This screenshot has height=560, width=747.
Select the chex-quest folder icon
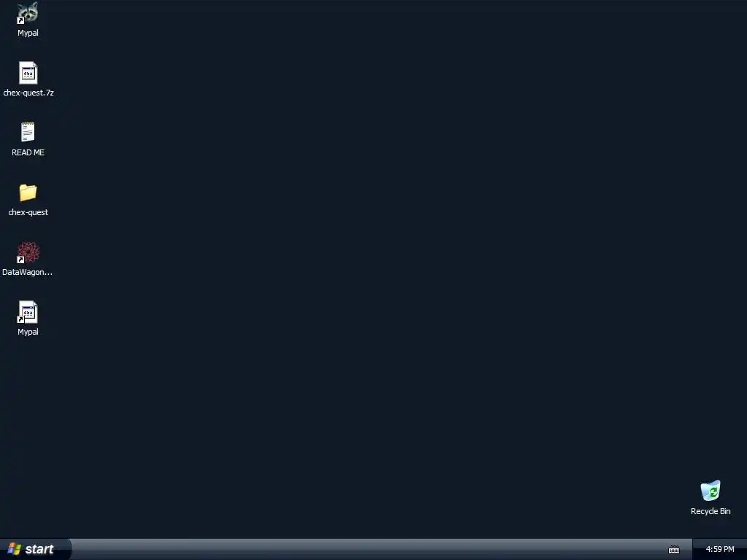tap(28, 192)
